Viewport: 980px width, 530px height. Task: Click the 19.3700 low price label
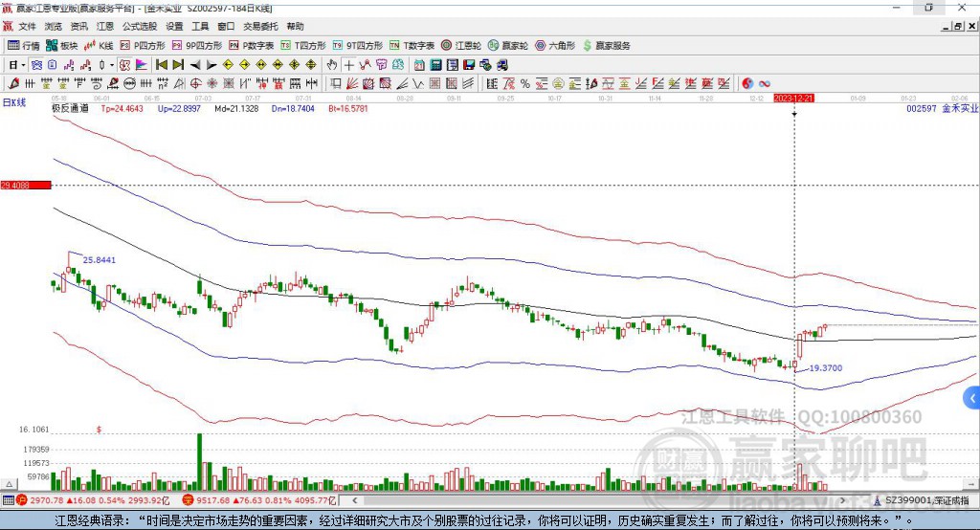tap(826, 368)
